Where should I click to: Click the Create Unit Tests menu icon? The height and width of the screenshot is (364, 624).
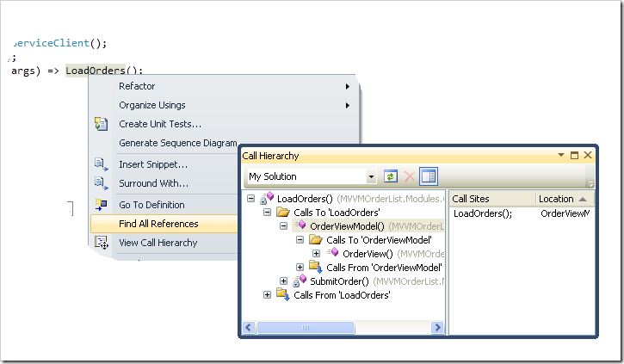(101, 124)
